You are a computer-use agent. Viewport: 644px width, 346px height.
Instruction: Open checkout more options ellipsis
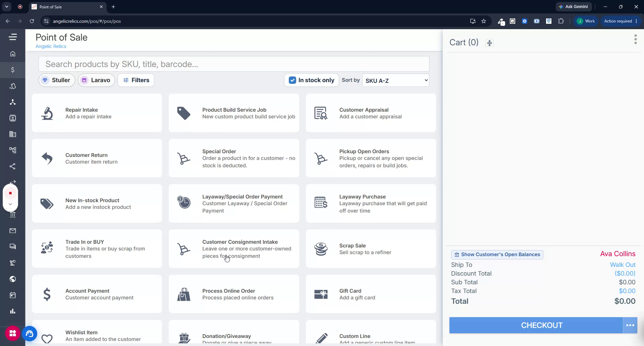pyautogui.click(x=630, y=325)
